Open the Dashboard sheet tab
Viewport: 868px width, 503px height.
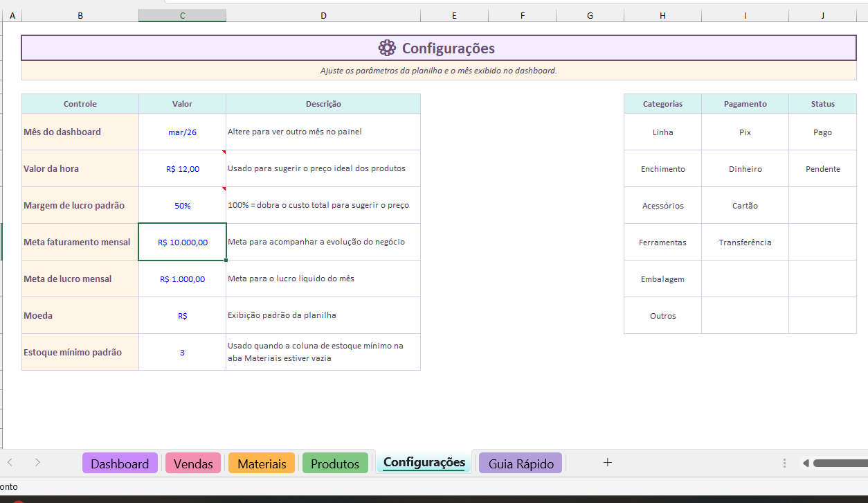pyautogui.click(x=120, y=464)
